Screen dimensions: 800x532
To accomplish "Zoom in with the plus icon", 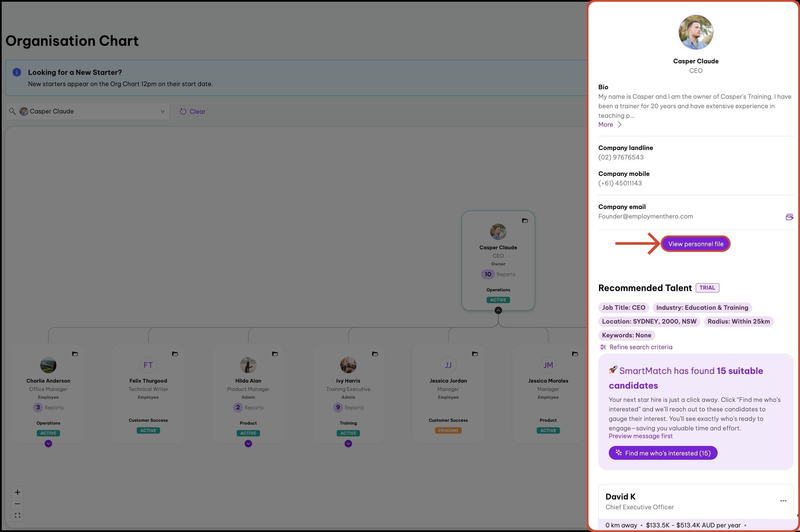I will tap(18, 492).
